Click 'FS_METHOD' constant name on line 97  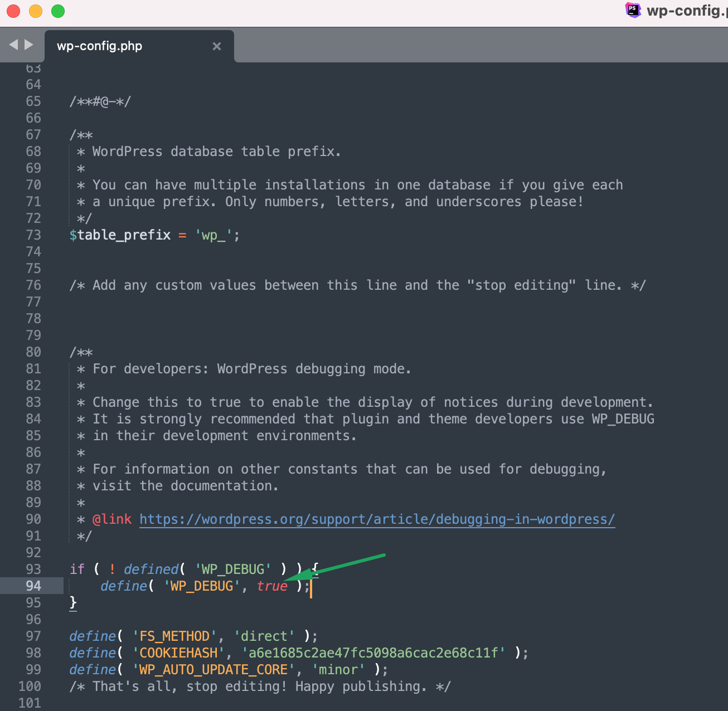click(174, 636)
